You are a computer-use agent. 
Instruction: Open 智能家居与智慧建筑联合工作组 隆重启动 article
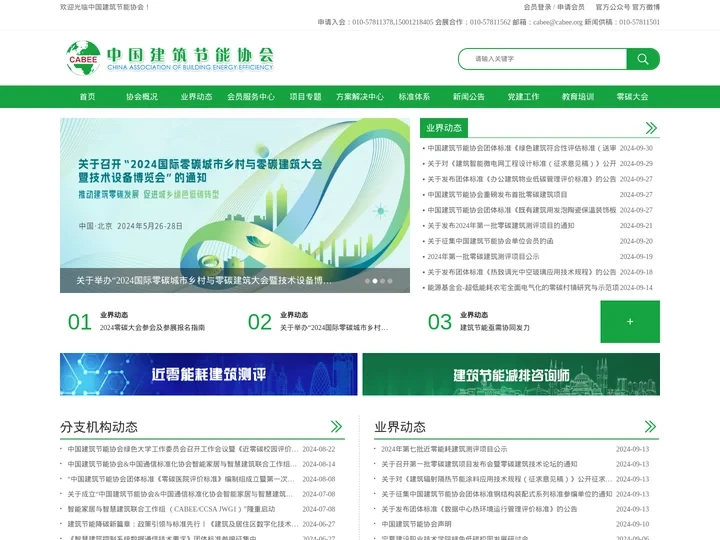[x=171, y=509]
